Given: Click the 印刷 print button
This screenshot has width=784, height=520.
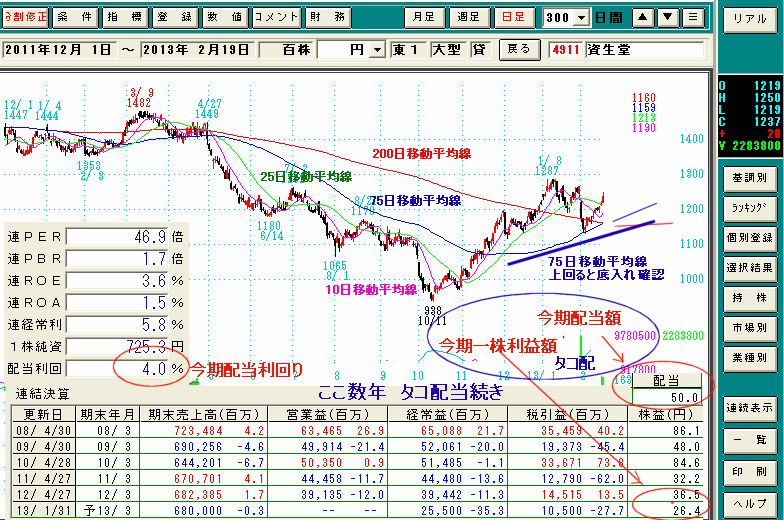Looking at the screenshot, I should coord(750,472).
